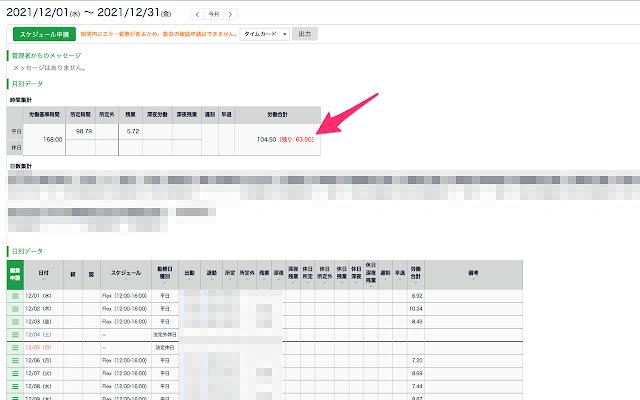Open the row menu icon for 12/04

[x=15, y=335]
